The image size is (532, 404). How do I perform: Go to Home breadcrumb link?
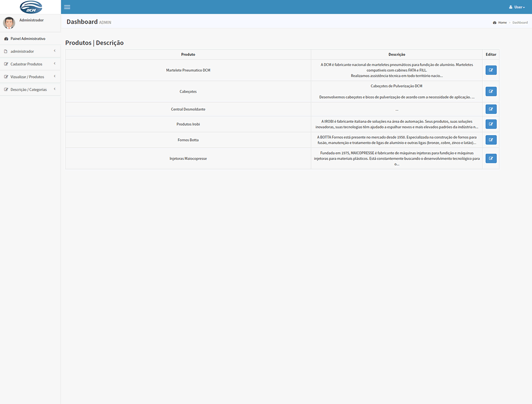pyautogui.click(x=502, y=22)
